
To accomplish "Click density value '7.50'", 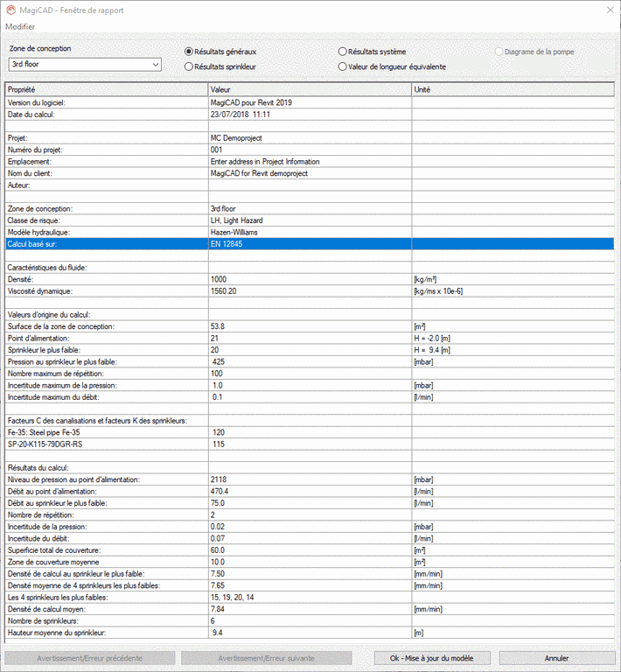I will coord(218,574).
